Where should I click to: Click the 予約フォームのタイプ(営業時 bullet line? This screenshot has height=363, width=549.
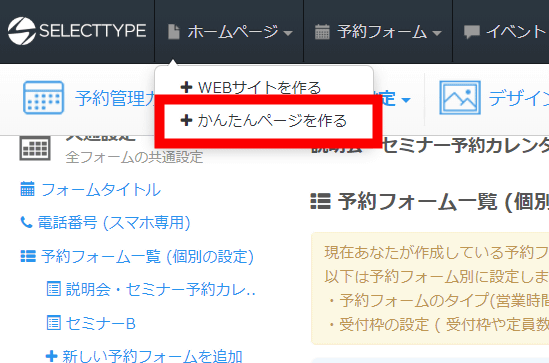point(438,300)
